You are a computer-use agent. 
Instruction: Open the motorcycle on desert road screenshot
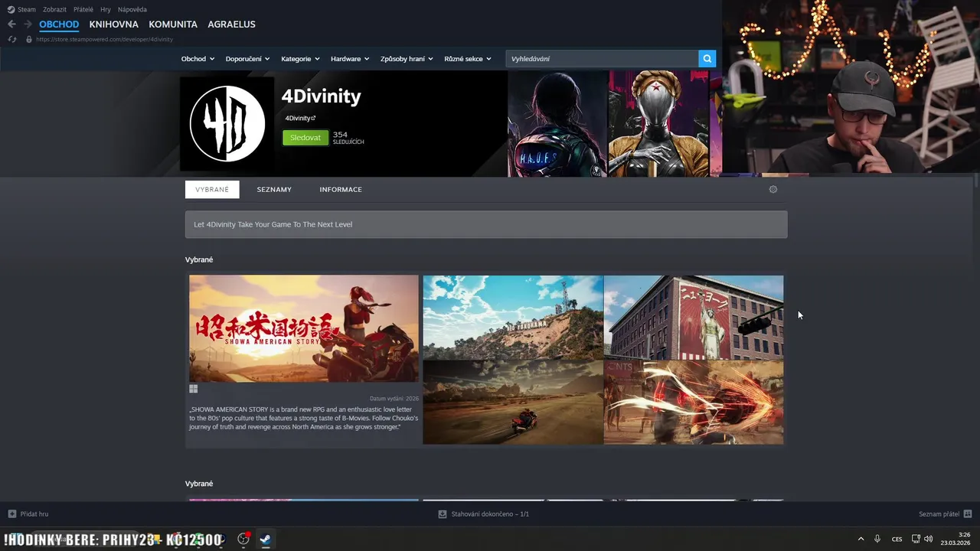pyautogui.click(x=513, y=403)
